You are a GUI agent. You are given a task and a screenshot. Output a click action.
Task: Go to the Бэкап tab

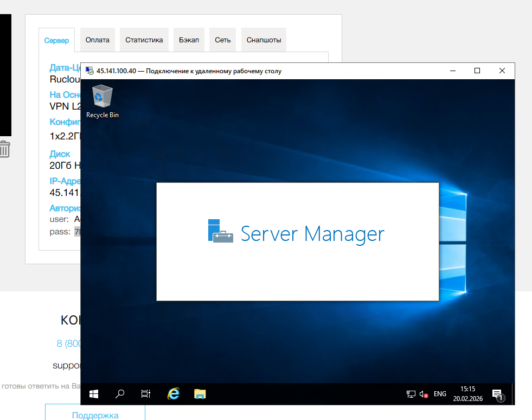click(x=189, y=40)
